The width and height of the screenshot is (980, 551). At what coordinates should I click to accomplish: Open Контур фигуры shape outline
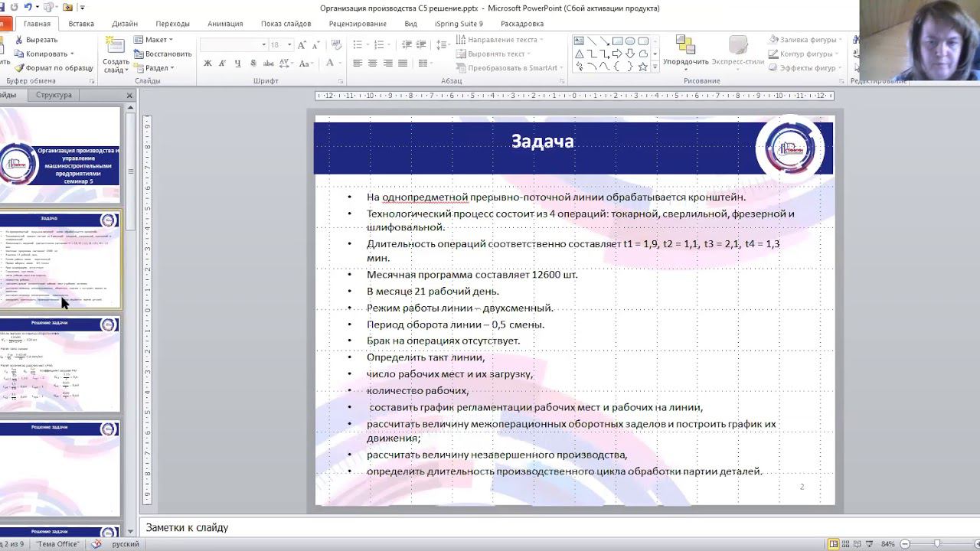[x=802, y=54]
